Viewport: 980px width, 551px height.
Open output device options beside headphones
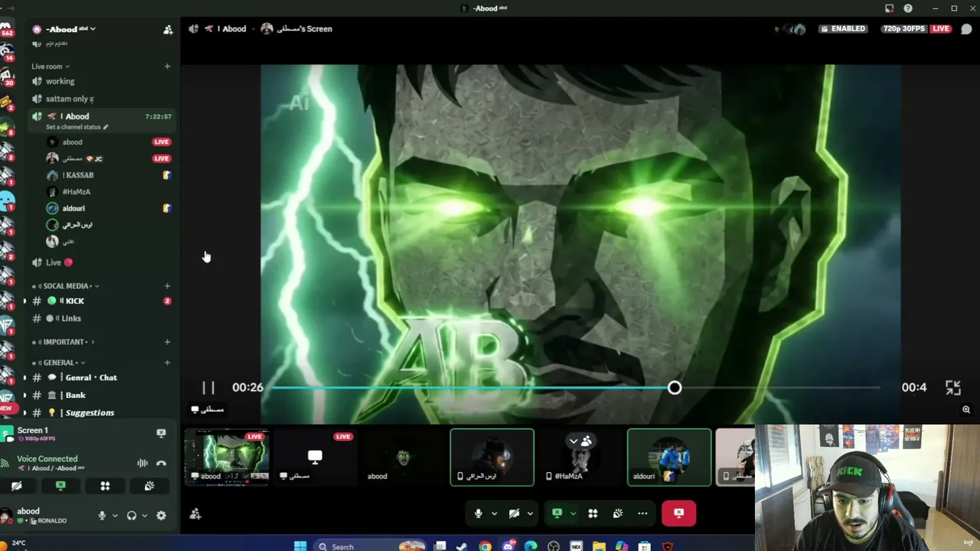coord(145,516)
